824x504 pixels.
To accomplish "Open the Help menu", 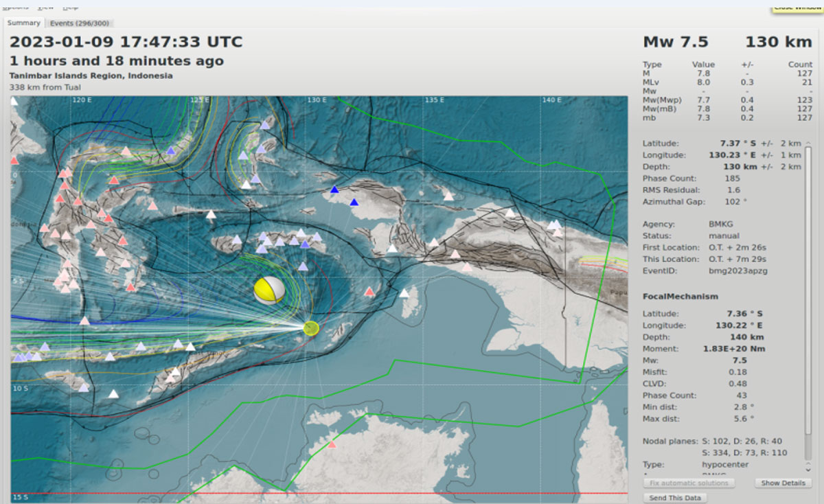I will 70,7.
